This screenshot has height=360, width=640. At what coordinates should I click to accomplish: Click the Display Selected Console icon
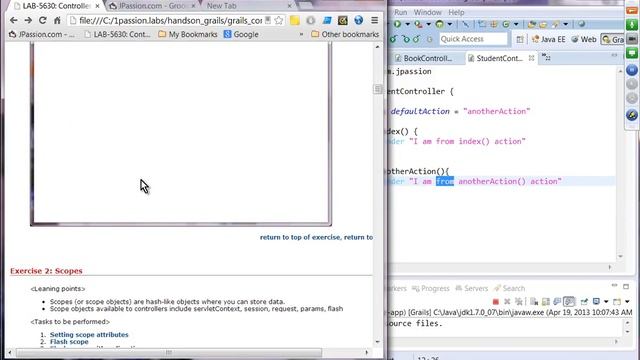(596, 302)
